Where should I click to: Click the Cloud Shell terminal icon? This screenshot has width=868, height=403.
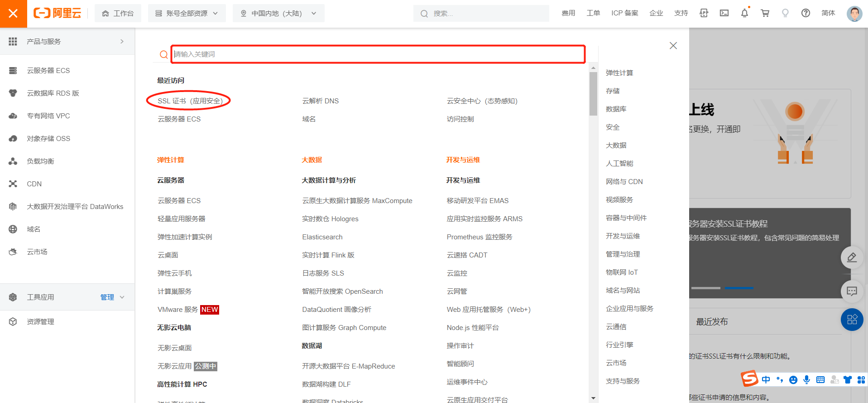point(724,13)
